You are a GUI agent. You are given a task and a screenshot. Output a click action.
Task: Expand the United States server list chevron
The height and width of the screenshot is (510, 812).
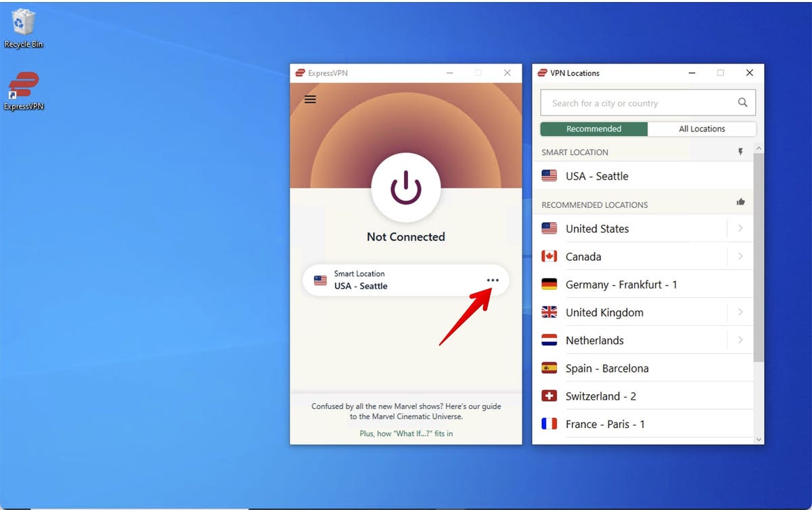740,228
